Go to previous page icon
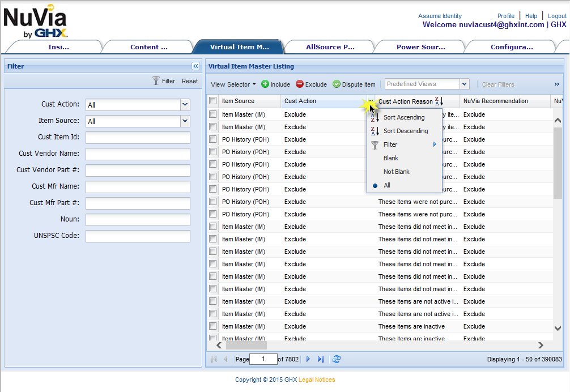Image resolution: width=570 pixels, height=392 pixels. point(226,359)
